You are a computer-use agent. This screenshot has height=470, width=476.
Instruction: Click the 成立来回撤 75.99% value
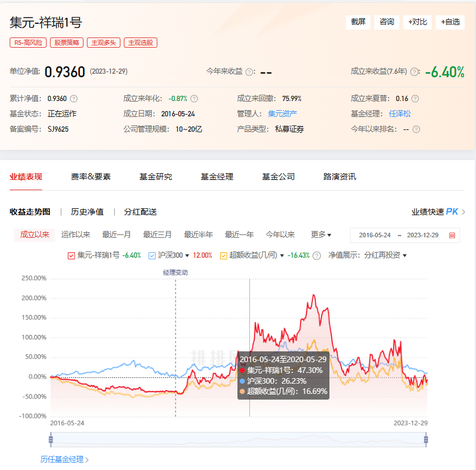pyautogui.click(x=292, y=99)
